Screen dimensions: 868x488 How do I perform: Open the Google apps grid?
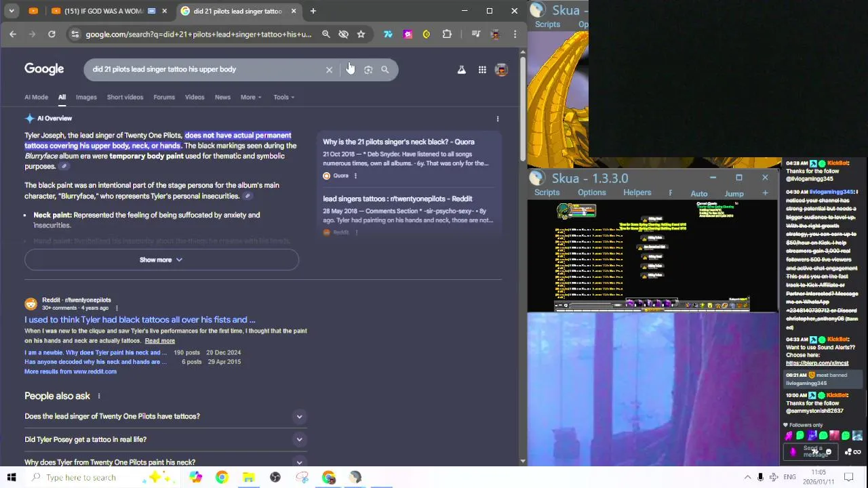[x=482, y=69]
